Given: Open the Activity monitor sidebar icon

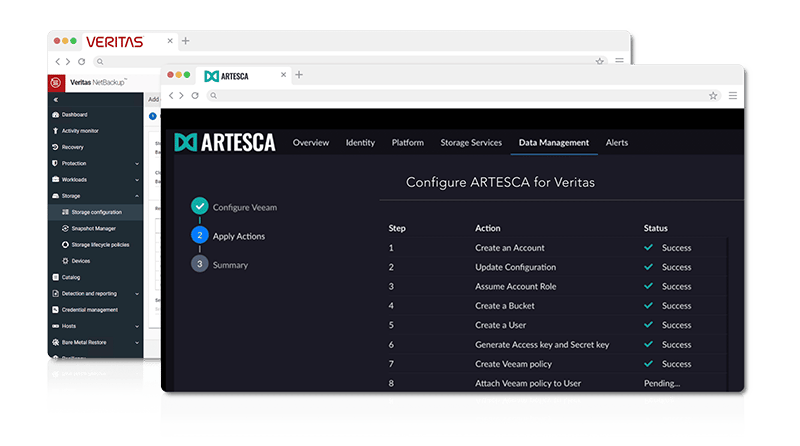Looking at the screenshot, I should 56,131.
